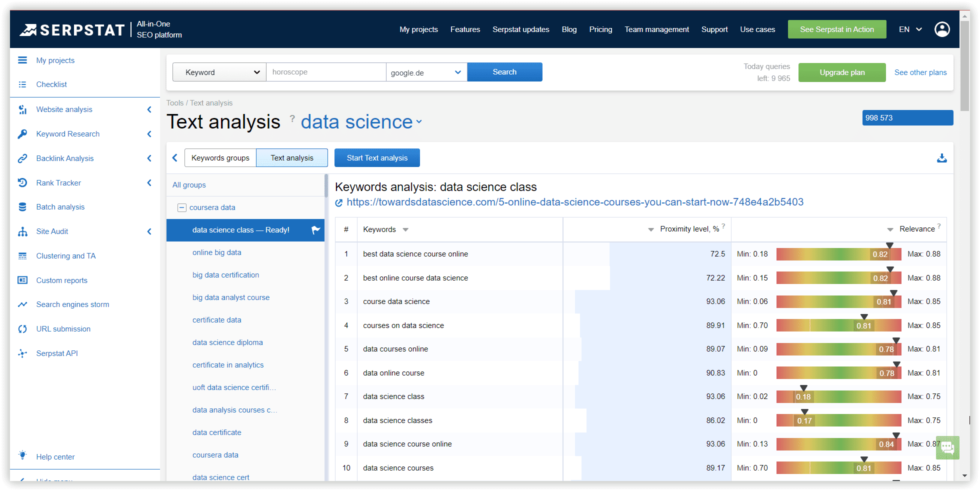Open the Serpstat API section
The height and width of the screenshot is (491, 980).
click(x=57, y=353)
